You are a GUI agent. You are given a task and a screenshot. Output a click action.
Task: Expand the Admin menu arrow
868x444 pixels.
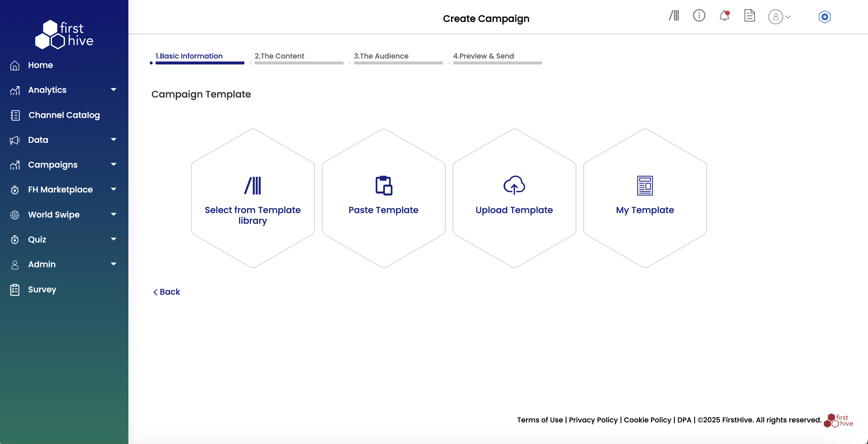(114, 264)
